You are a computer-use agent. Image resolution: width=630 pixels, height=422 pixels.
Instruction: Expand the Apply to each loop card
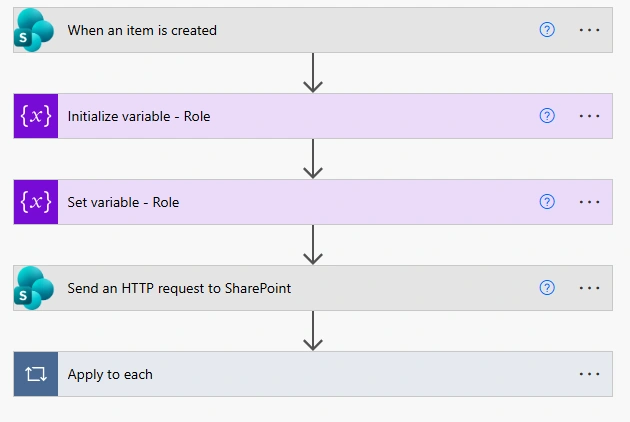point(313,374)
